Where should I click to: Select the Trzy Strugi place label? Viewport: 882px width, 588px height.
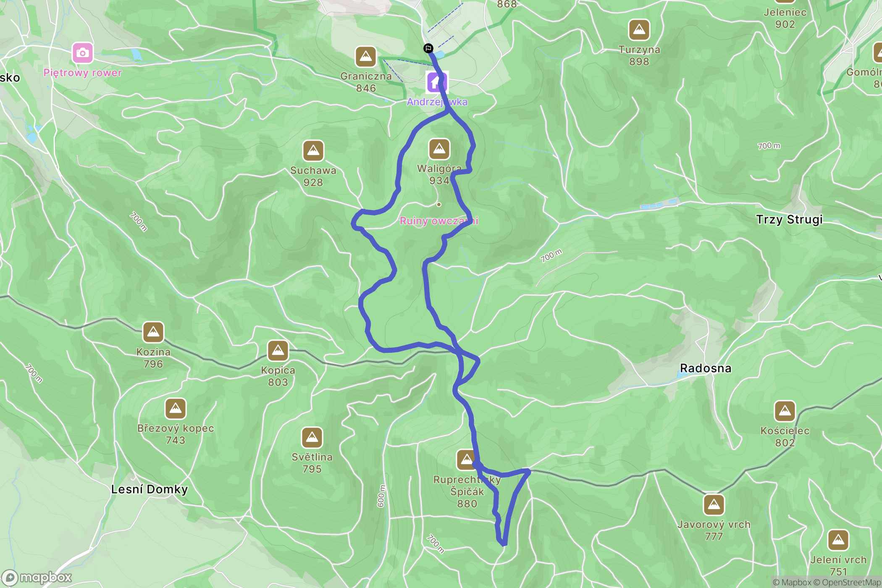pyautogui.click(x=789, y=220)
